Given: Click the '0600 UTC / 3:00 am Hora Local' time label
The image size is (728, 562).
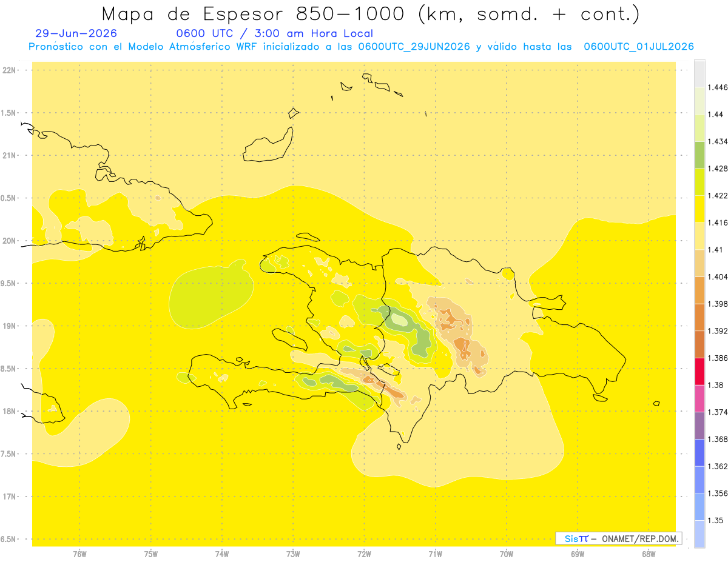Looking at the screenshot, I should 274,34.
